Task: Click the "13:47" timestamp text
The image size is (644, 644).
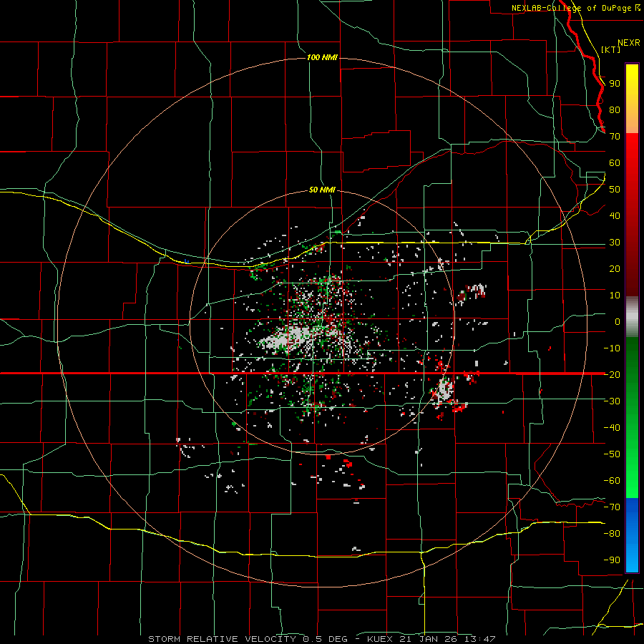Action: click(x=480, y=639)
